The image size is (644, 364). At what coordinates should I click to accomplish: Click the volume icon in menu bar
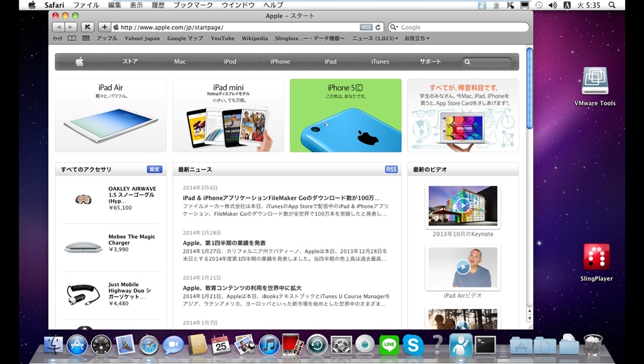click(x=552, y=5)
